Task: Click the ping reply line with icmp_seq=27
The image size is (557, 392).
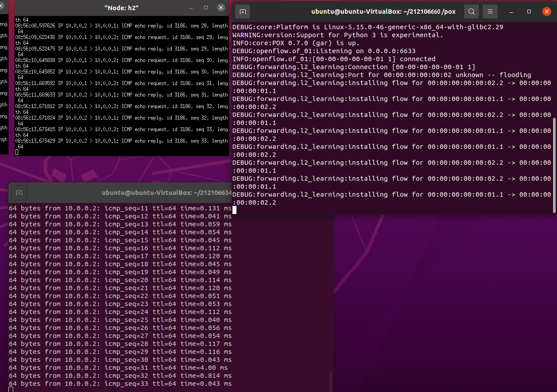Action: click(x=120, y=336)
